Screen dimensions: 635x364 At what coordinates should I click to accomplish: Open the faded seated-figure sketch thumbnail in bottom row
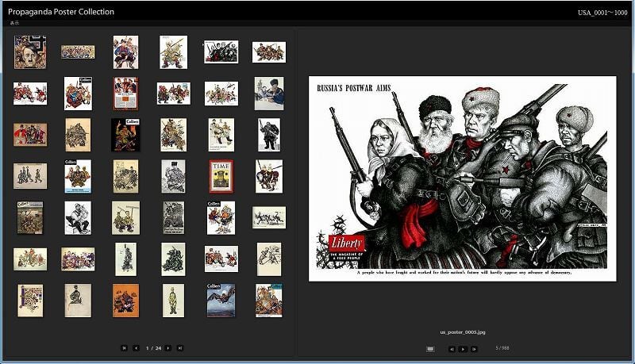(78, 301)
